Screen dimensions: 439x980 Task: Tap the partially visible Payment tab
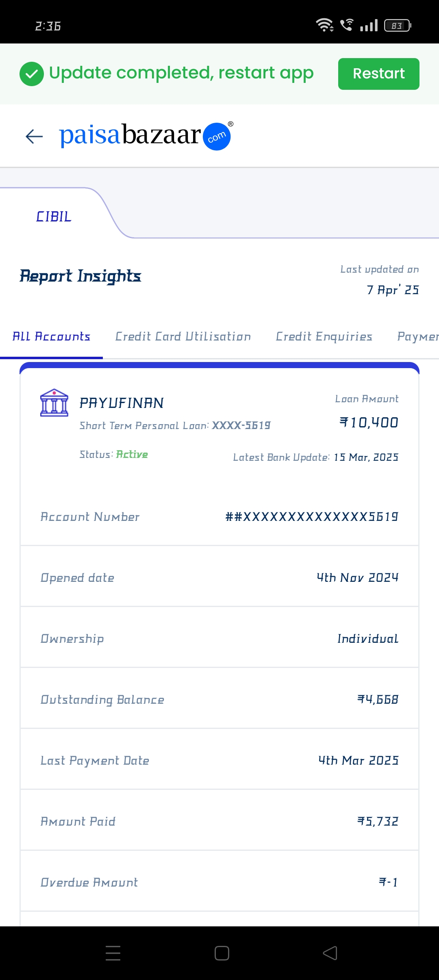tap(417, 337)
